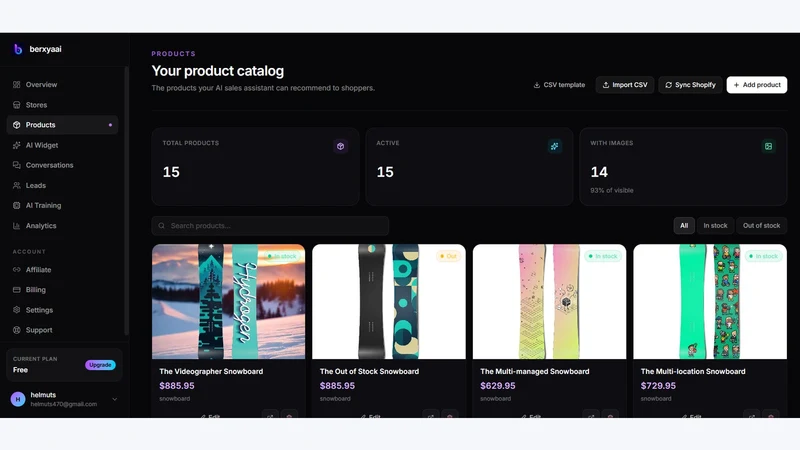
Task: Filter products by In stock
Action: coord(715,226)
